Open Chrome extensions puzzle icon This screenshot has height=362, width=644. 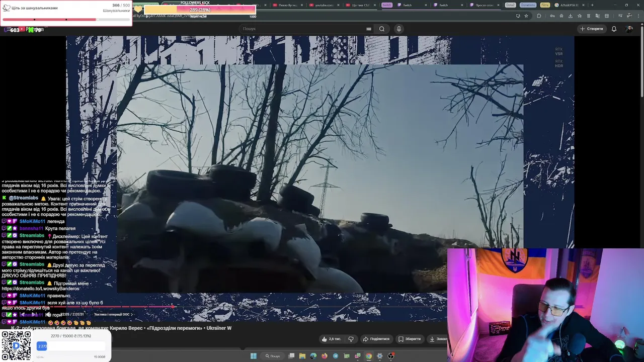click(x=539, y=16)
